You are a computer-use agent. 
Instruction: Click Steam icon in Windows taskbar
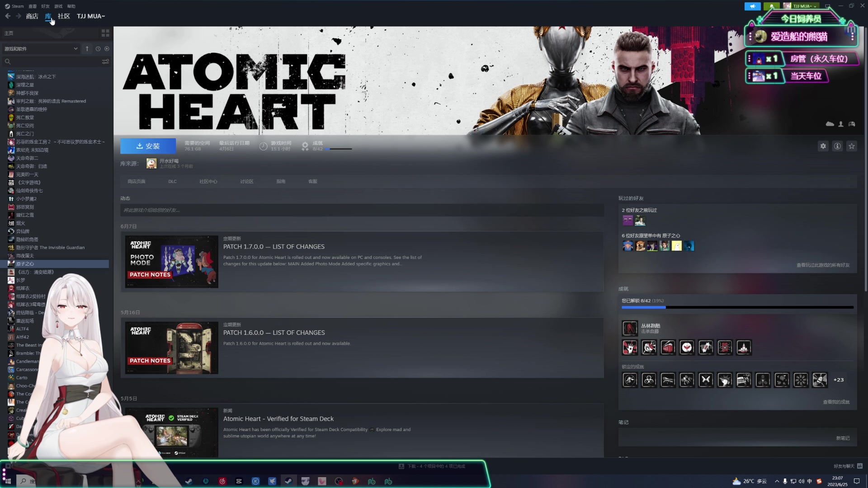pos(288,481)
